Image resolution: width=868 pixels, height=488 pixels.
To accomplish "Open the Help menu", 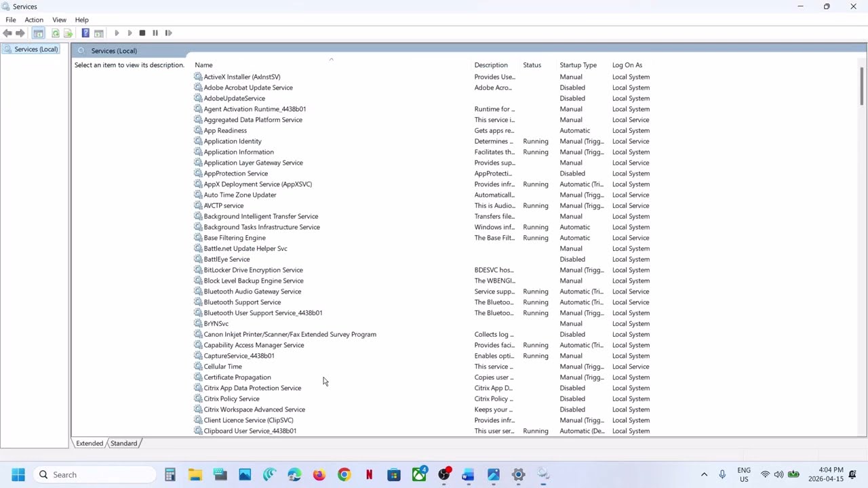I will pos(82,20).
